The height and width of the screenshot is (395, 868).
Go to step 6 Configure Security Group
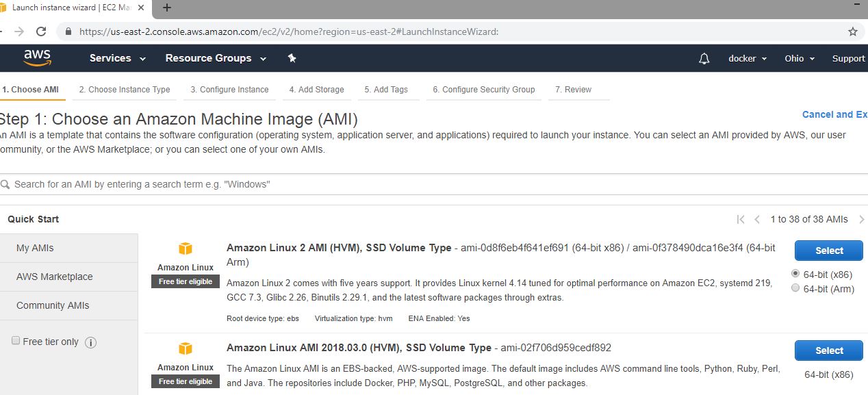(x=483, y=90)
